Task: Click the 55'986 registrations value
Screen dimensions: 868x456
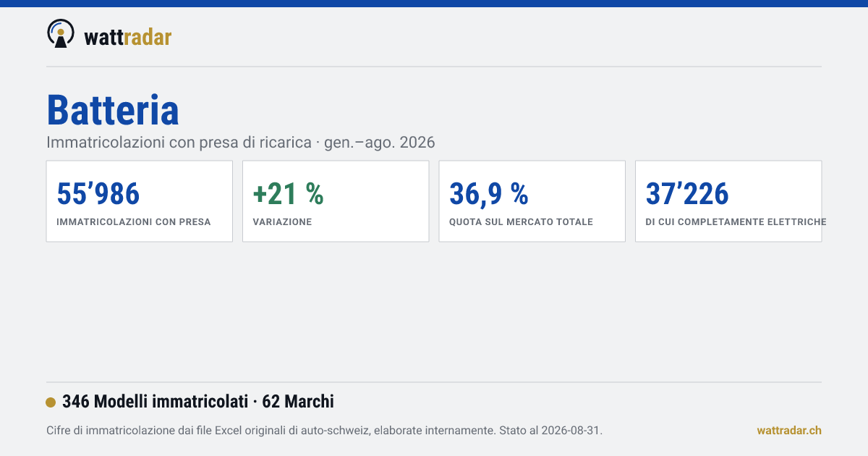Action: tap(98, 194)
